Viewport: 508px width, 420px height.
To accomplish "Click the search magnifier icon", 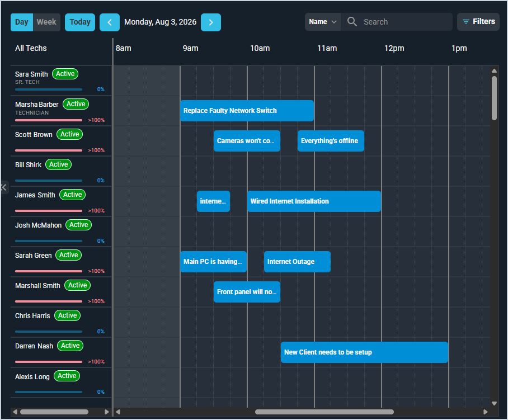I will tap(352, 22).
